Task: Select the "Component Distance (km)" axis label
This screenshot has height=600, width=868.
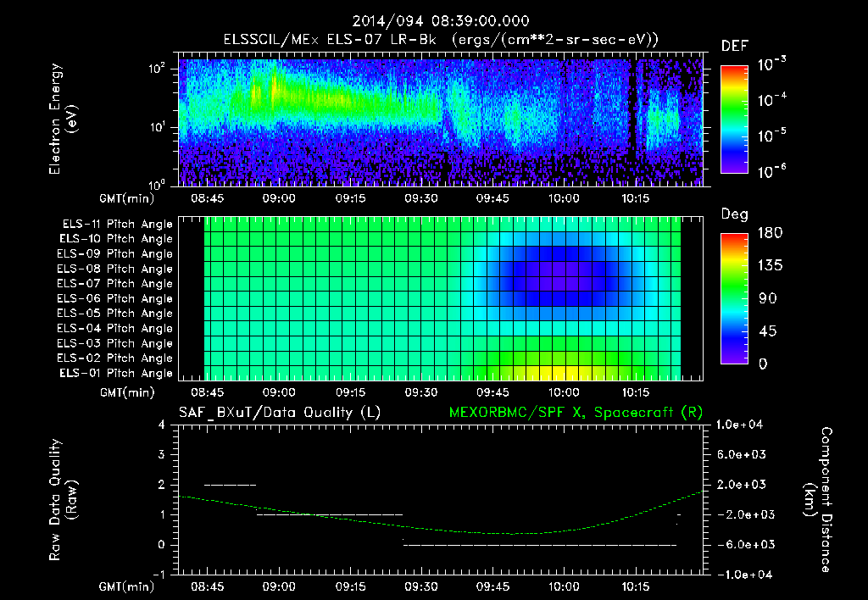Action: [817, 500]
